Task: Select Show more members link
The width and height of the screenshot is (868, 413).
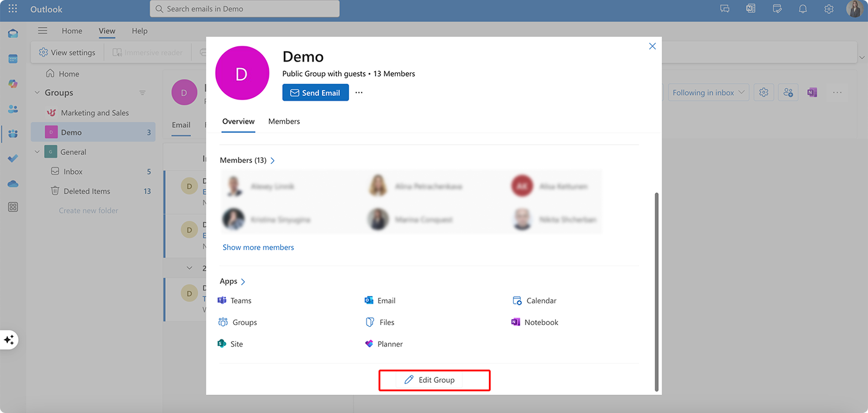Action: [258, 247]
